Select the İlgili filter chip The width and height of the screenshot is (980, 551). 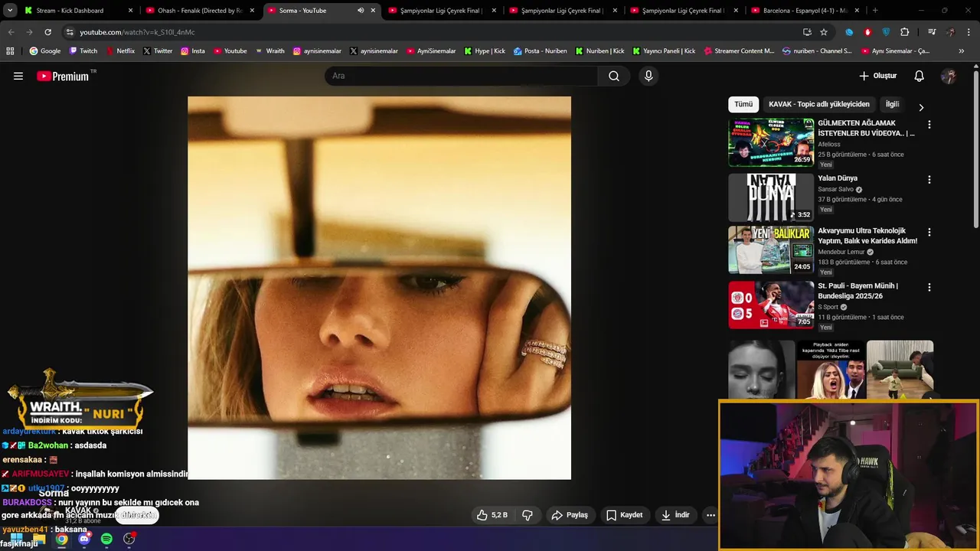coord(892,104)
